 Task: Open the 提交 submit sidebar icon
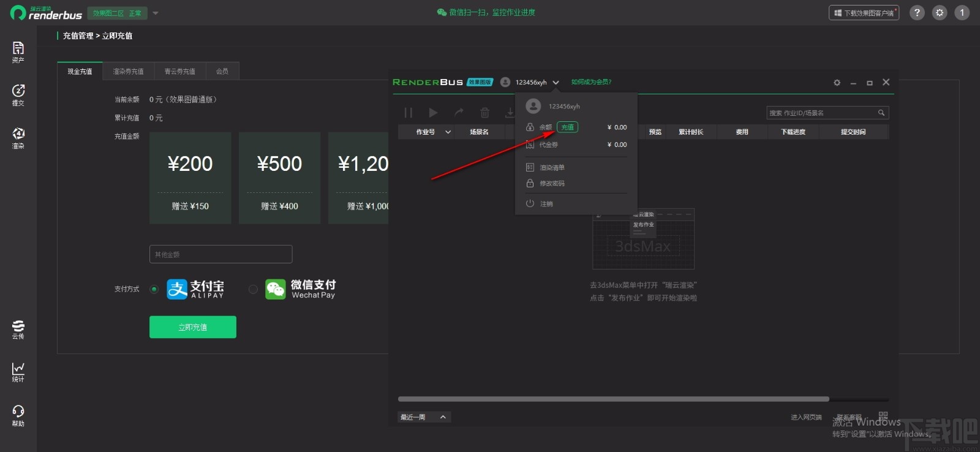coord(18,95)
